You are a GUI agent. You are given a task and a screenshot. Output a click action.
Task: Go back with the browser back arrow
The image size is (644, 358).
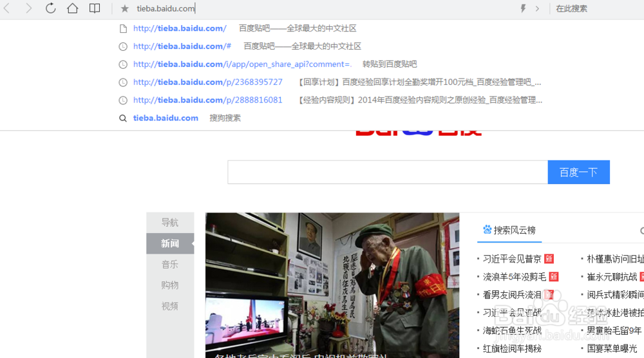[x=7, y=8]
